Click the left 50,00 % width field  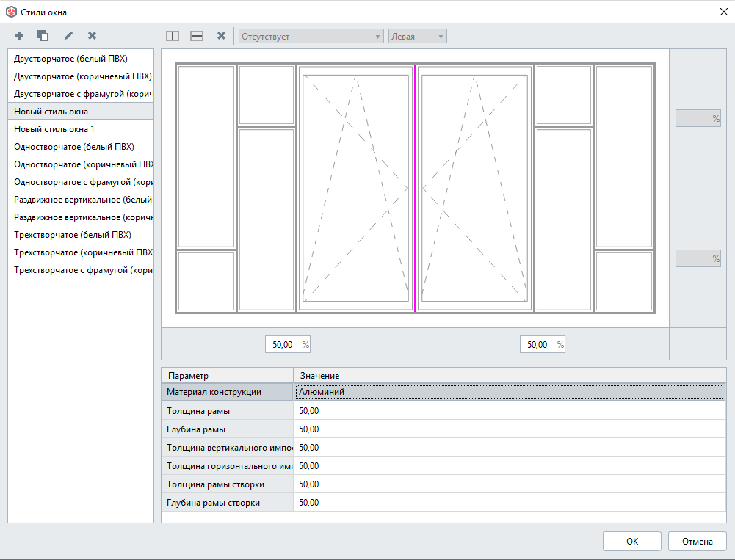[x=287, y=344]
